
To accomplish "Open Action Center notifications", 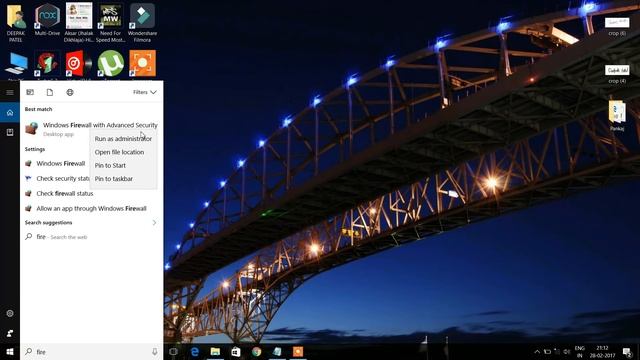I will [627, 351].
